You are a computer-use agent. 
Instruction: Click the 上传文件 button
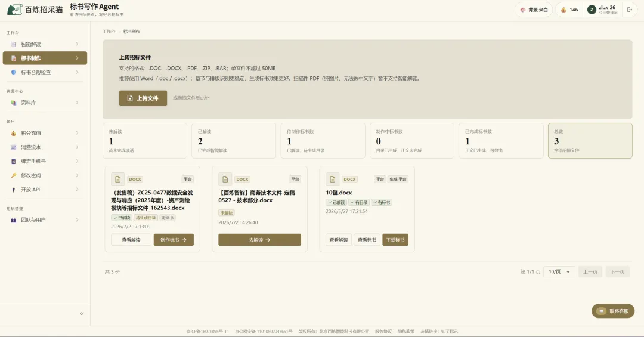143,98
